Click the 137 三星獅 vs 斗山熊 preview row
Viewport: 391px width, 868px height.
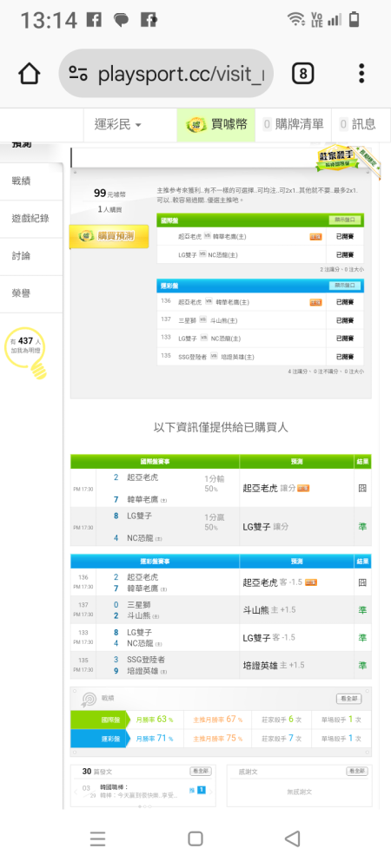click(x=261, y=320)
